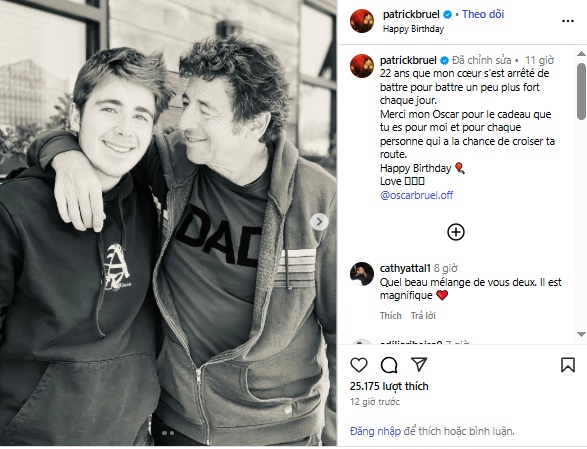The image size is (587, 449).
Task: Open the cathyattal1 username link
Action: click(405, 268)
